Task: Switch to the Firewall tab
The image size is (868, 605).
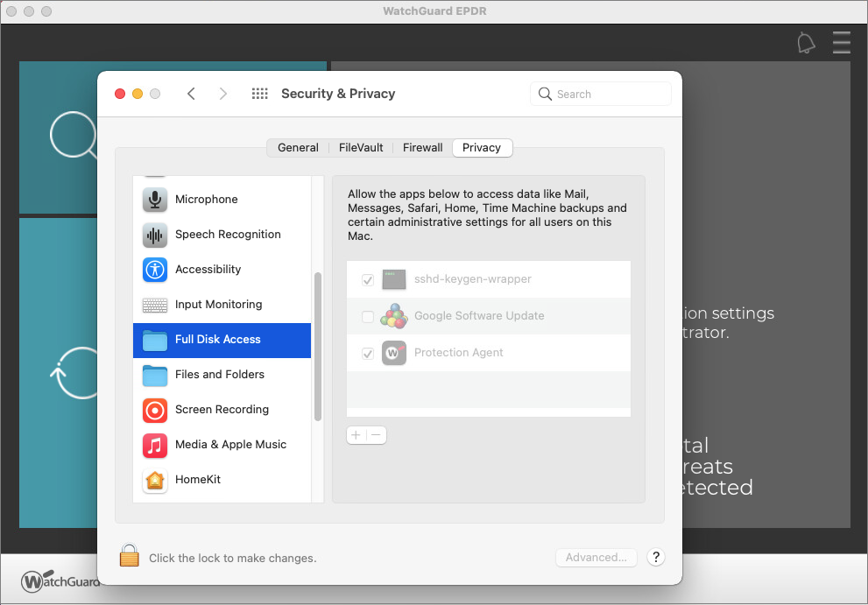Action: pyautogui.click(x=422, y=147)
